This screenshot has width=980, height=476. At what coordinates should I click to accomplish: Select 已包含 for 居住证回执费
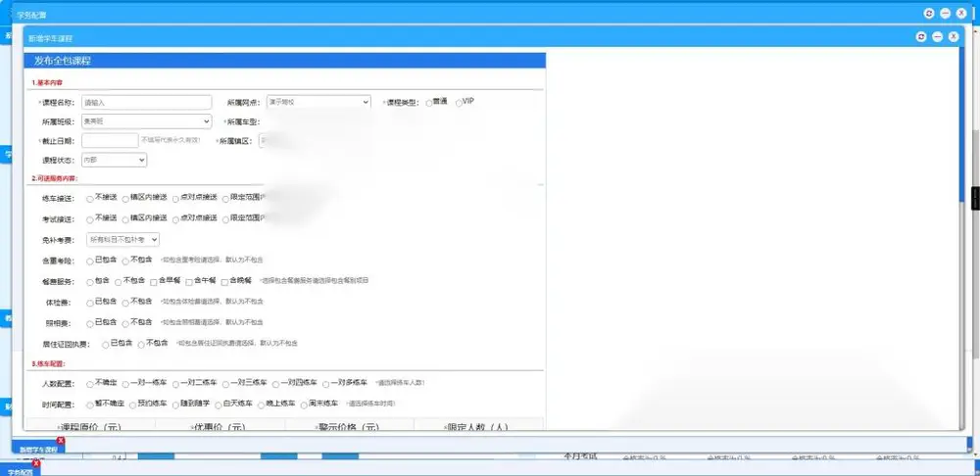click(106, 345)
